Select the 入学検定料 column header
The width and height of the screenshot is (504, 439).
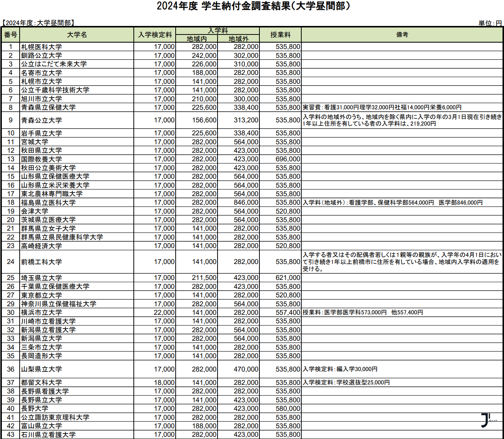(x=155, y=35)
